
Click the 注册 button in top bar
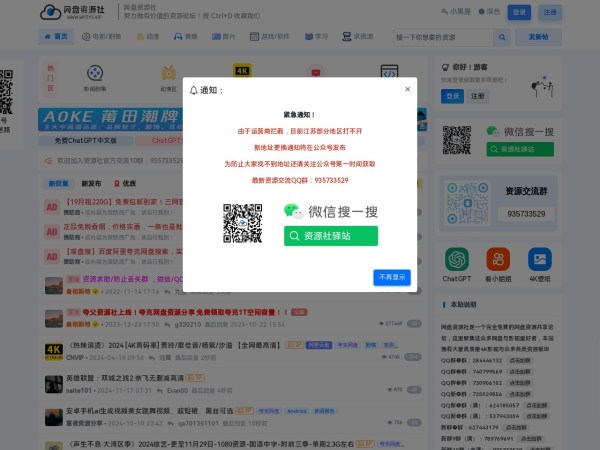click(549, 12)
